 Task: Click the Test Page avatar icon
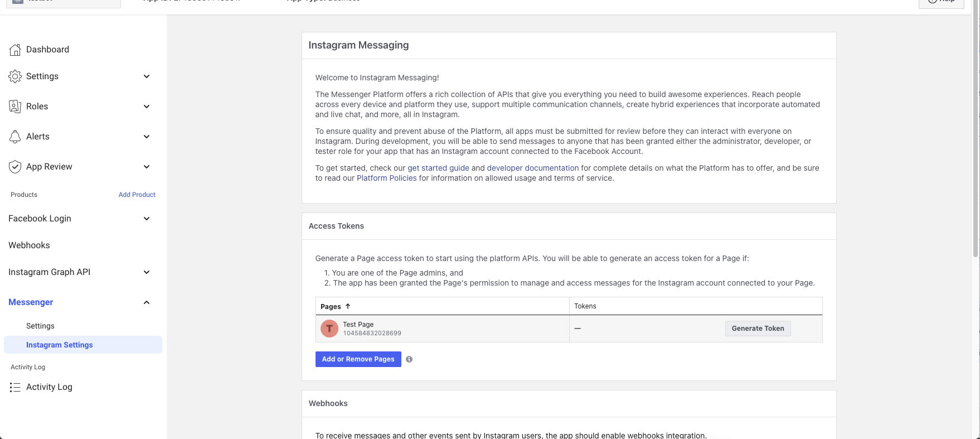point(329,329)
